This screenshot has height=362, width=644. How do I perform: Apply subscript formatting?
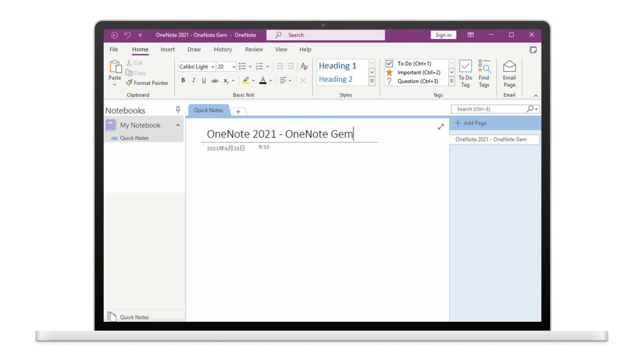pyautogui.click(x=226, y=80)
